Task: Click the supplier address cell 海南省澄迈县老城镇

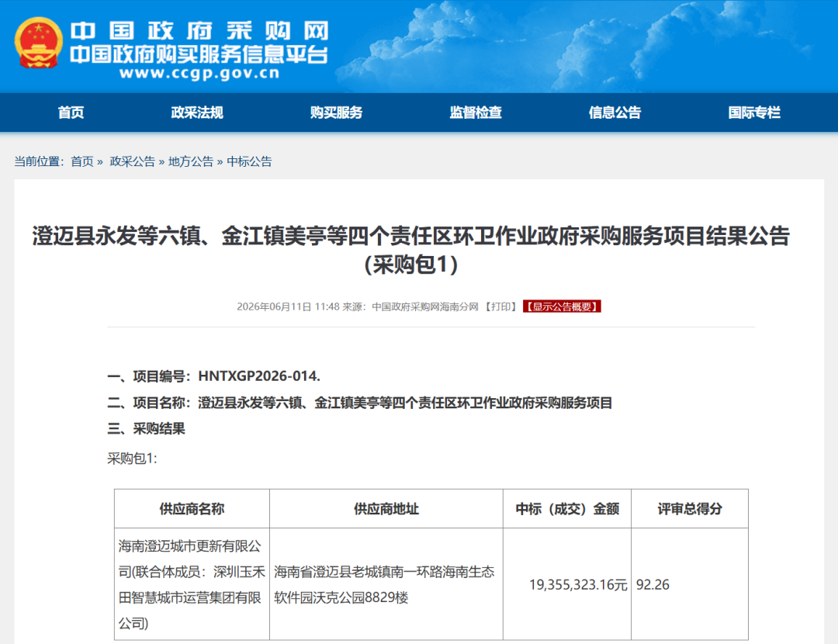Action: click(386, 584)
